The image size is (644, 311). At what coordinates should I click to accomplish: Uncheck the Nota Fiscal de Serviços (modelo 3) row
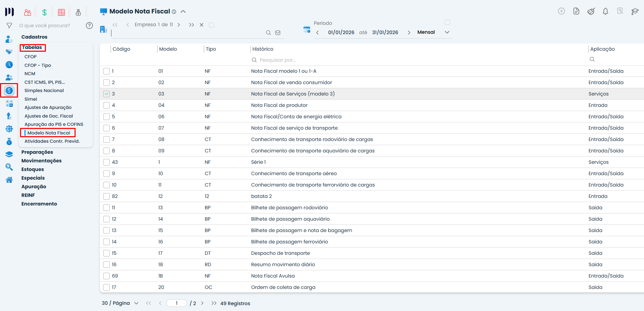tap(107, 94)
